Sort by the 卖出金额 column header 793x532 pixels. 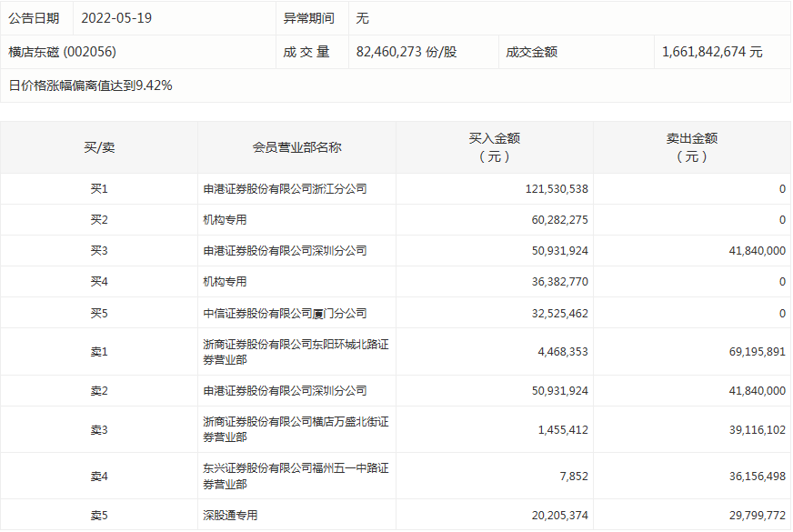point(691,147)
